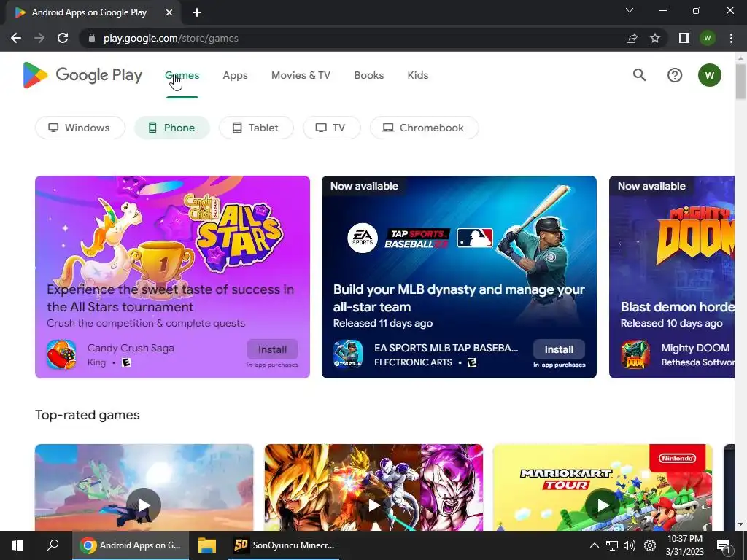The width and height of the screenshot is (747, 560).
Task: Open the green W account avatar on the page
Action: pos(709,75)
